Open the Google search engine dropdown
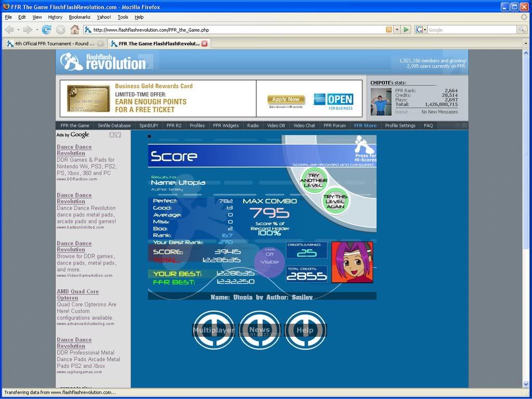 click(x=421, y=30)
